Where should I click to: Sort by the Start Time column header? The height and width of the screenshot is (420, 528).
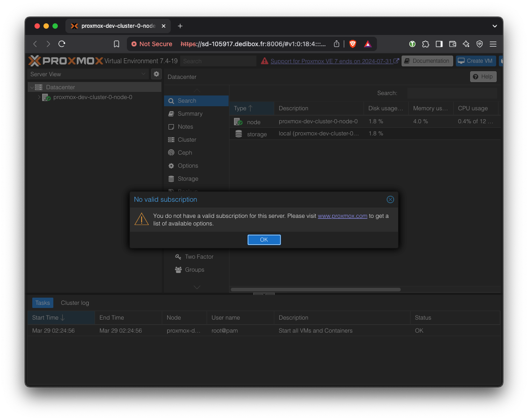pos(45,318)
